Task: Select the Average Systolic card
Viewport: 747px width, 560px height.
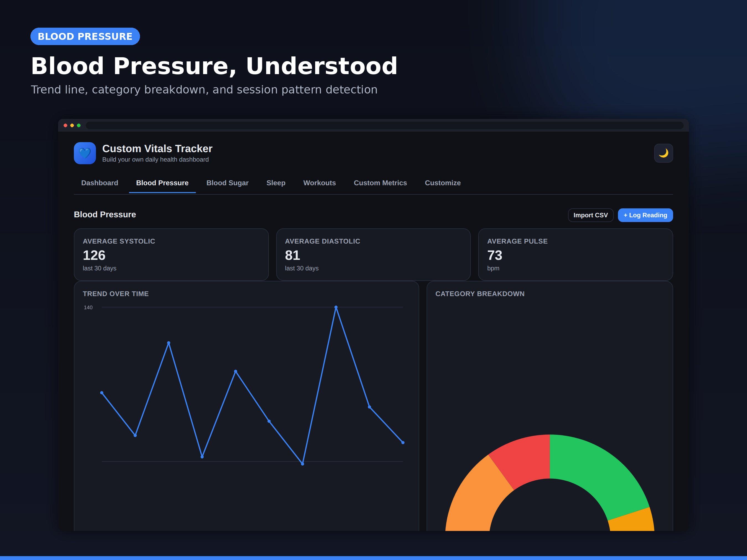Action: 171,254
